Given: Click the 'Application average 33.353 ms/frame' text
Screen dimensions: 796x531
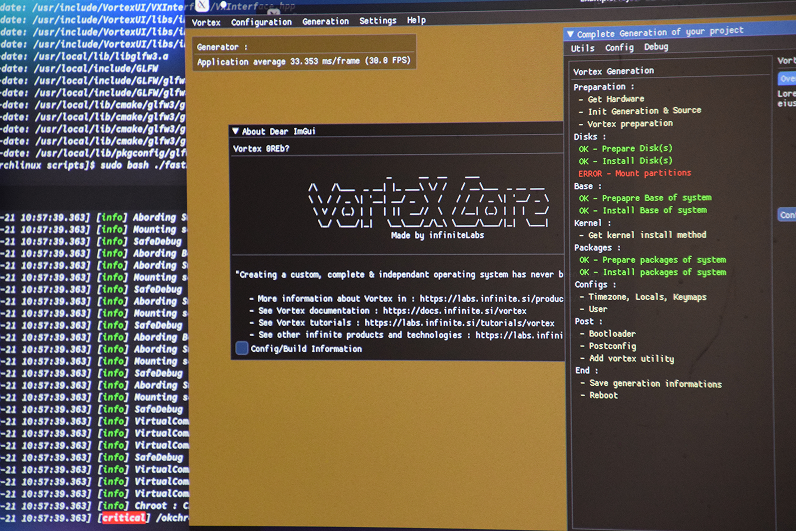Looking at the screenshot, I should click(304, 61).
